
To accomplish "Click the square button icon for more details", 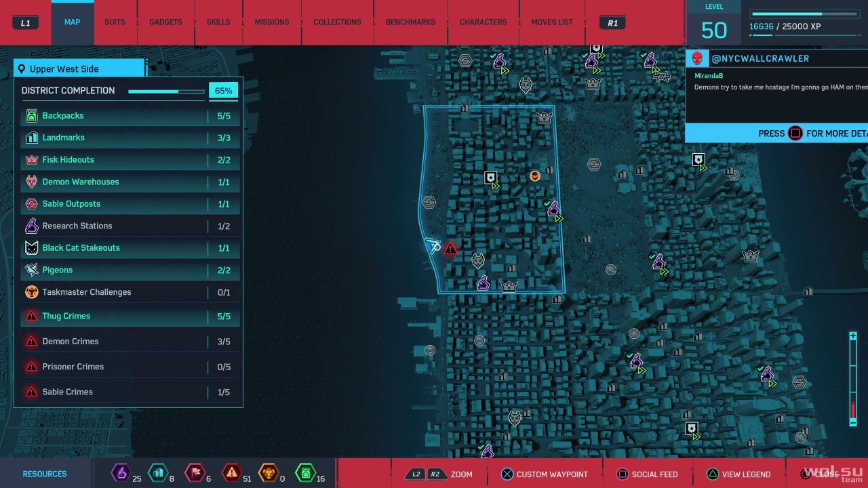I will coord(795,134).
